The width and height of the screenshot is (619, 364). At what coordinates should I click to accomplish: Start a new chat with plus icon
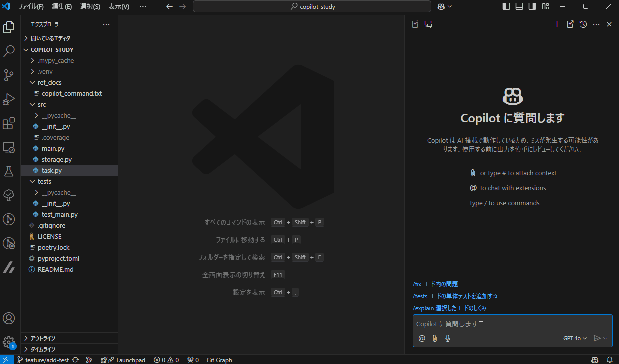(557, 24)
